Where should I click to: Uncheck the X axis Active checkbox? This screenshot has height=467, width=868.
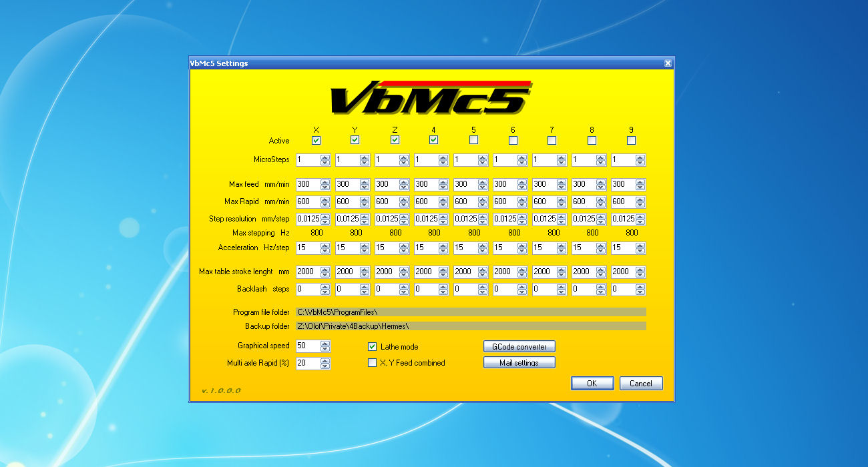pyautogui.click(x=316, y=140)
